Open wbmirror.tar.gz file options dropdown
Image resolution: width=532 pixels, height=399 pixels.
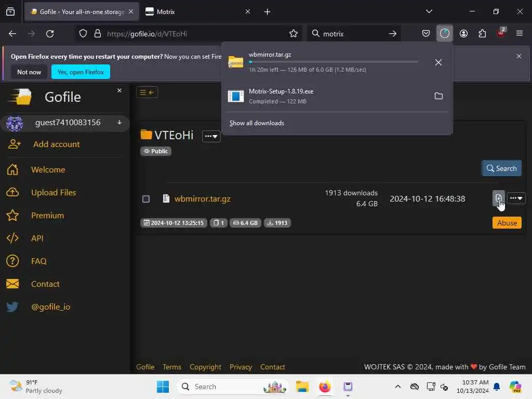516,198
